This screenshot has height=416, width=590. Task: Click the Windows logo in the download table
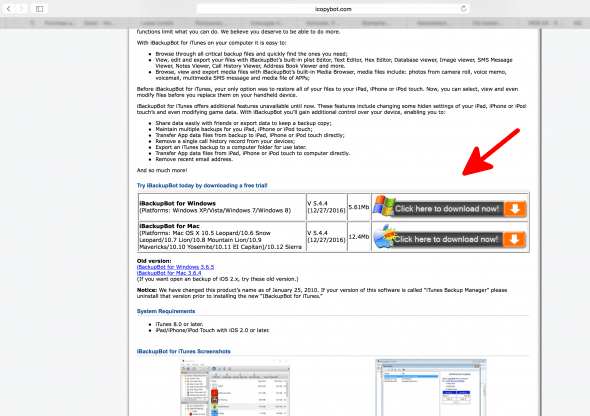[383, 205]
